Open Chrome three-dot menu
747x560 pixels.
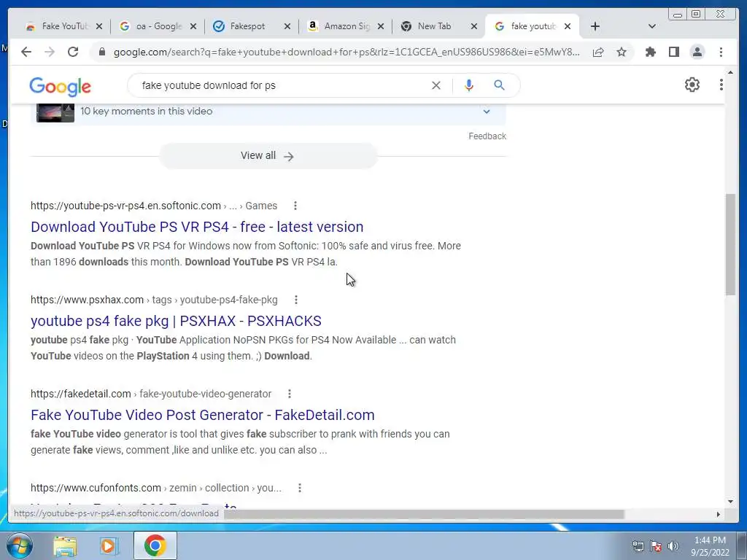coord(721,52)
